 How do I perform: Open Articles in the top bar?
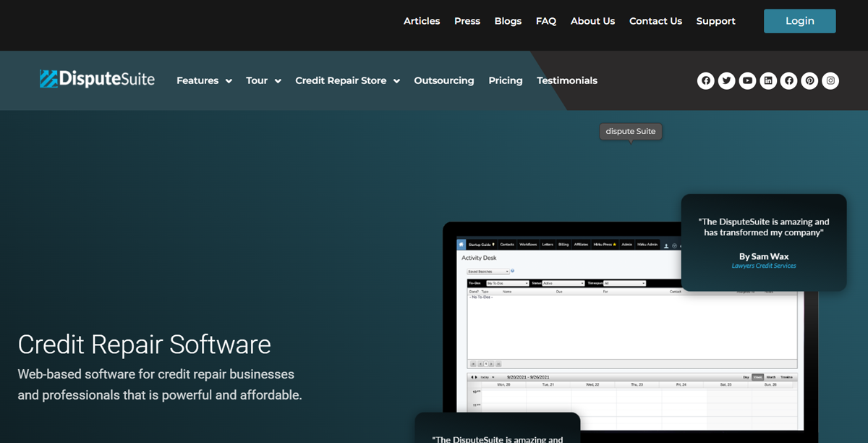422,21
